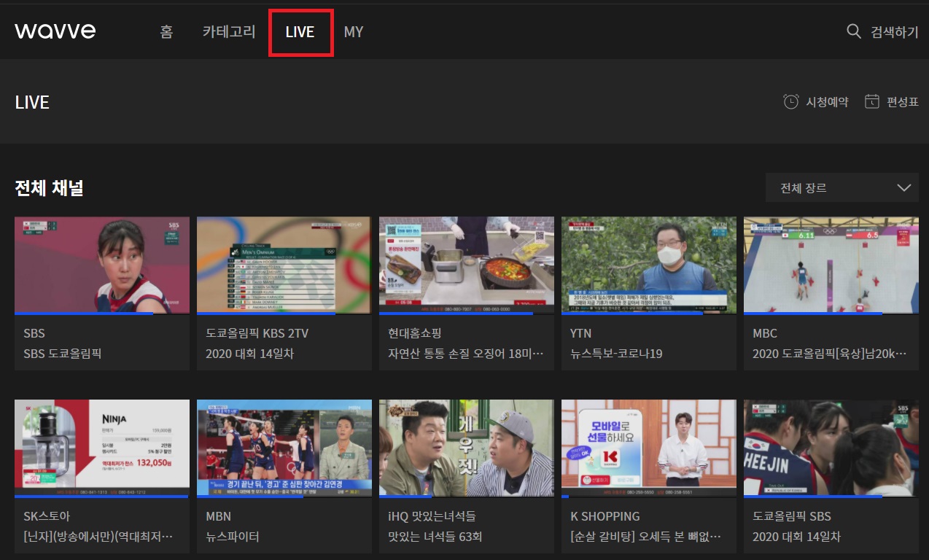Image resolution: width=929 pixels, height=560 pixels.
Task: Click program title 2020 도쿄올림픽[육상]
Action: click(830, 354)
